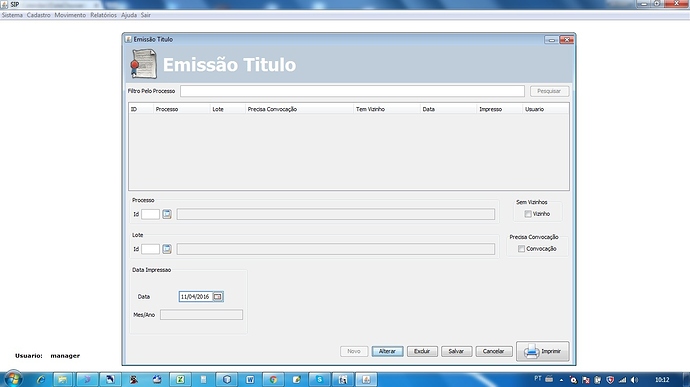The height and width of the screenshot is (387, 690).
Task: Open Excel from the taskbar
Action: point(180,380)
